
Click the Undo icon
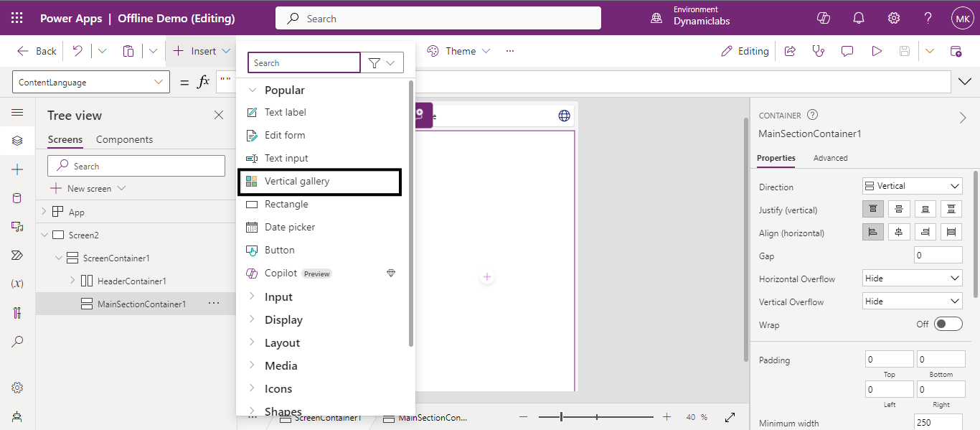tap(77, 51)
